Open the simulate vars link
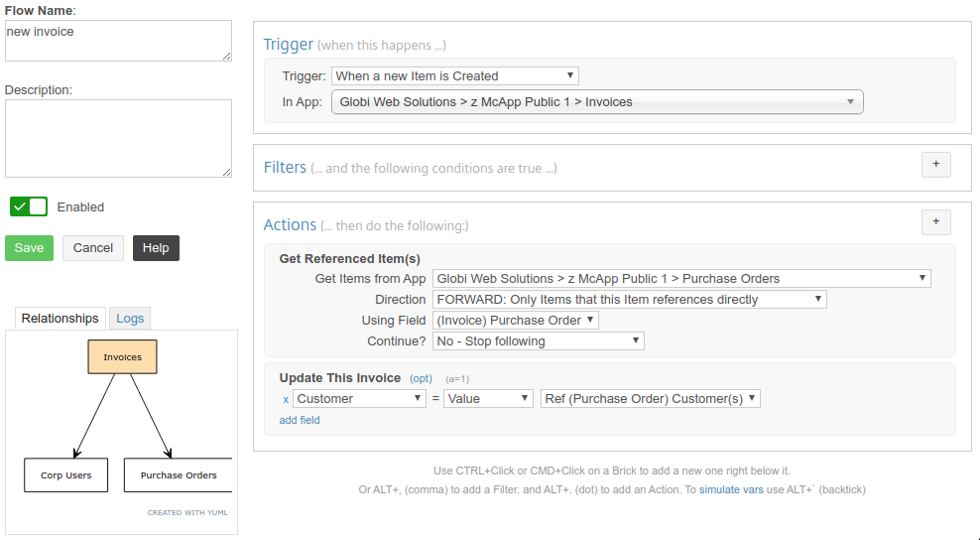The width and height of the screenshot is (980, 540). coord(731,490)
